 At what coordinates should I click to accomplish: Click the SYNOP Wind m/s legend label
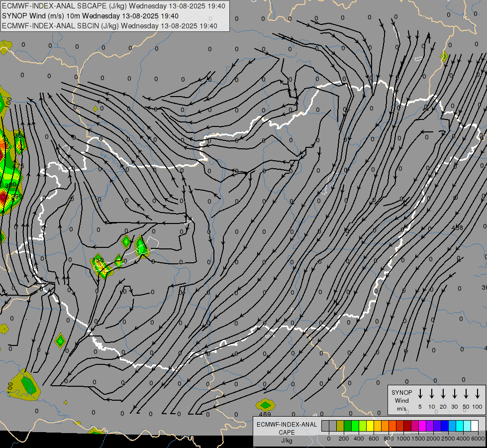coord(401,400)
